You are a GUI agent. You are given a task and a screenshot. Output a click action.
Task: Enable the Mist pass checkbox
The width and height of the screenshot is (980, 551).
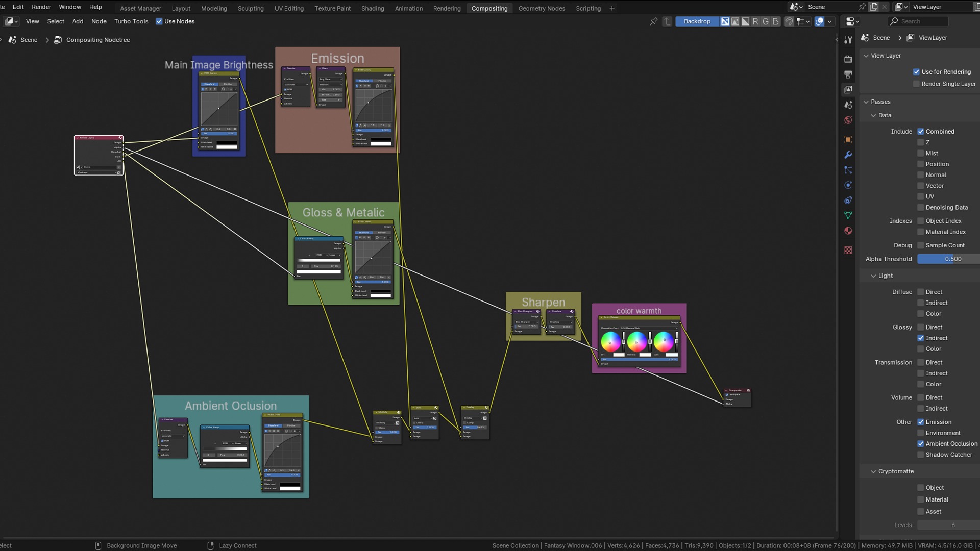coord(920,153)
